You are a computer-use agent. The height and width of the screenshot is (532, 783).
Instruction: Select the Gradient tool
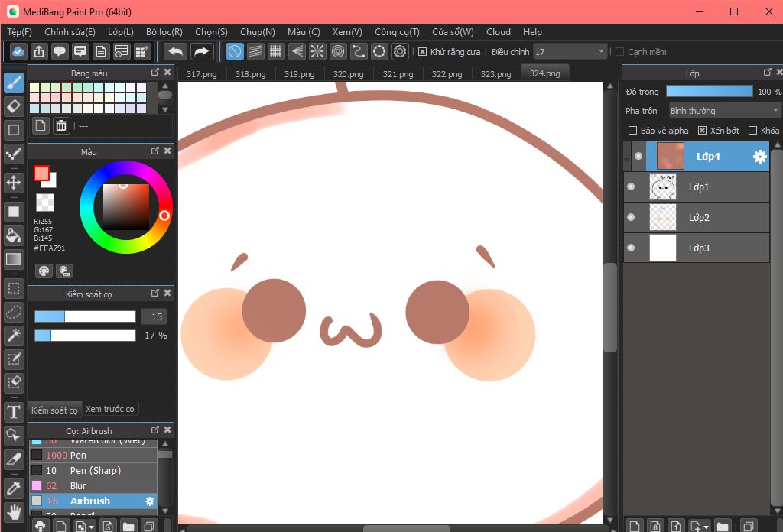14,259
